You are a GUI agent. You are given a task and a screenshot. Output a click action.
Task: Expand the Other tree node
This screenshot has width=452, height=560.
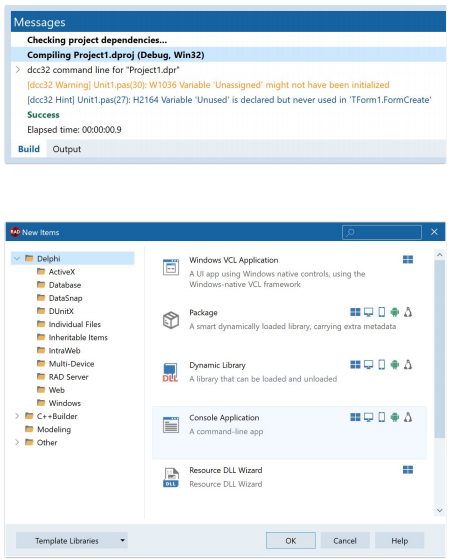(17, 442)
